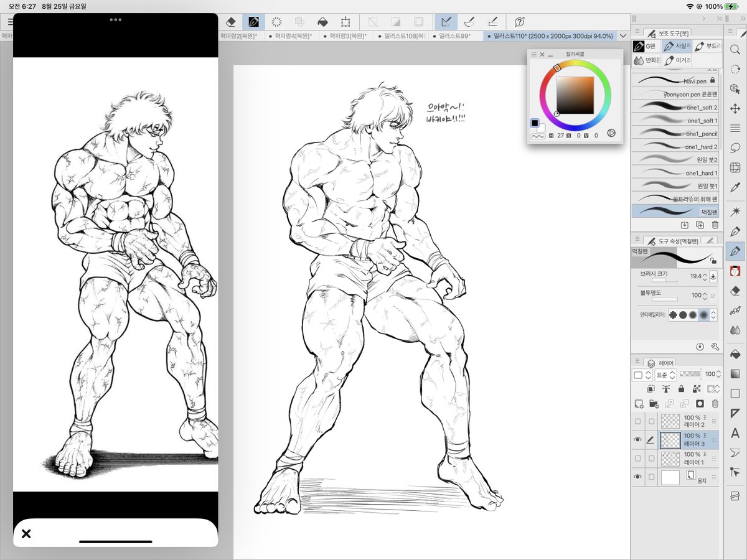Toggle snap to ruler icon

[x=446, y=22]
